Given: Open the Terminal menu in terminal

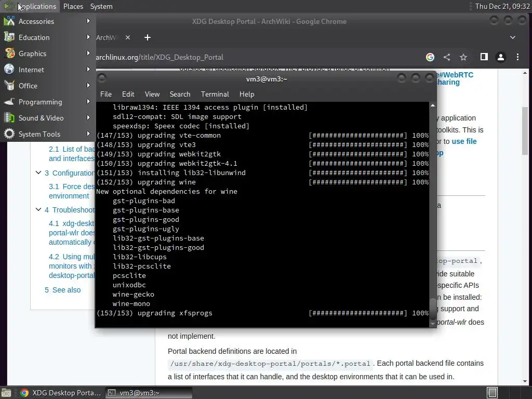Looking at the screenshot, I should click(x=215, y=95).
